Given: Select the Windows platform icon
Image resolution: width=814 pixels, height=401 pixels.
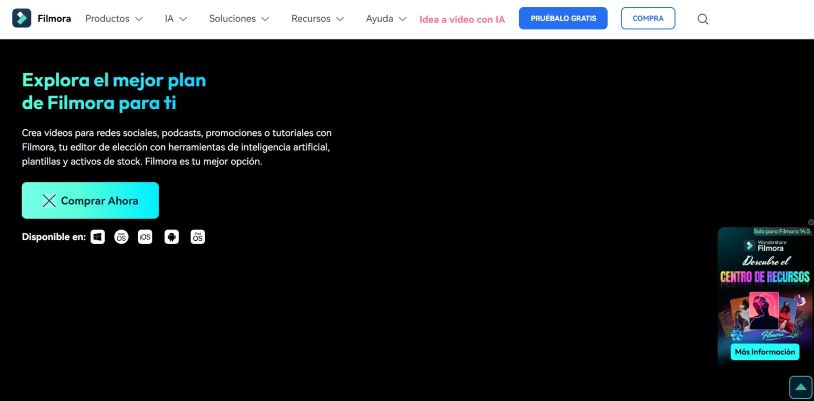Looking at the screenshot, I should pyautogui.click(x=98, y=237).
